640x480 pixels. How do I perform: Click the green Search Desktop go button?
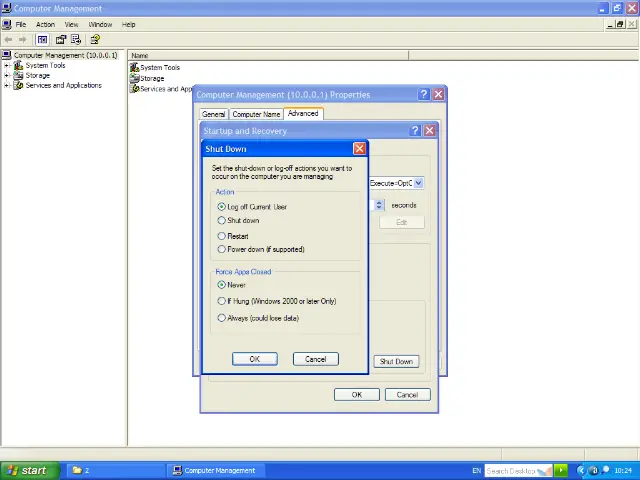(x=561, y=471)
